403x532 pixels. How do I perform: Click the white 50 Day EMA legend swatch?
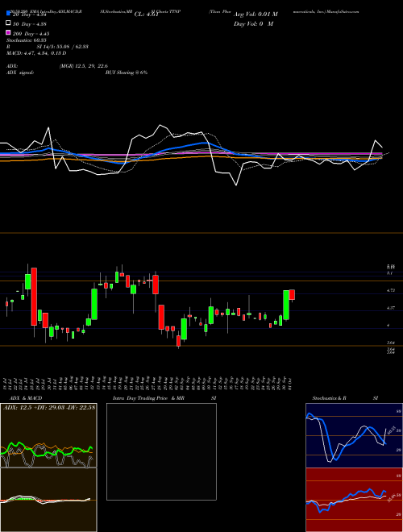pyautogui.click(x=8, y=23)
